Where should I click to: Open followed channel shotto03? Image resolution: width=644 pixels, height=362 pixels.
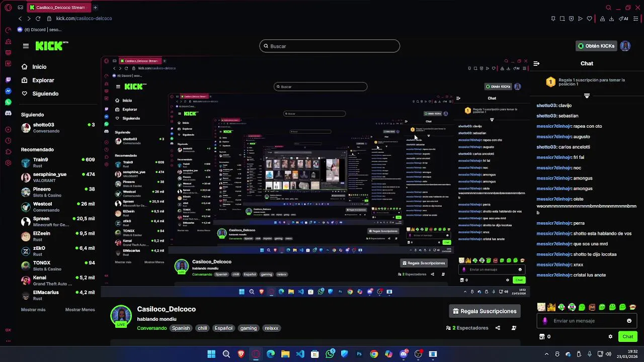pos(58,127)
